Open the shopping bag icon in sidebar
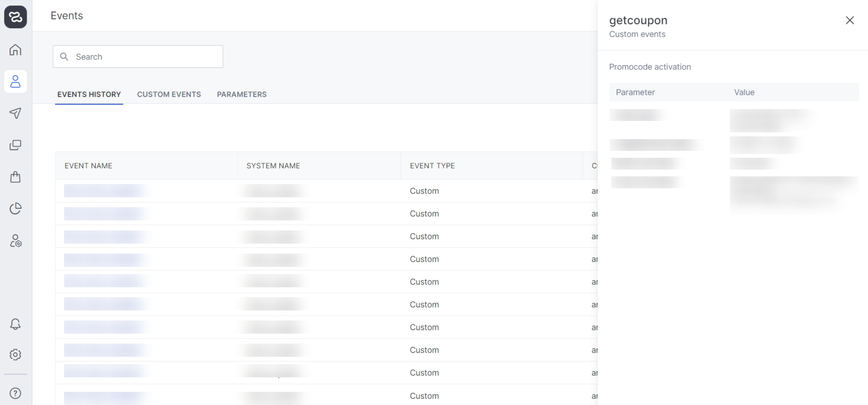Screen dimensions: 868x405 click(15, 177)
